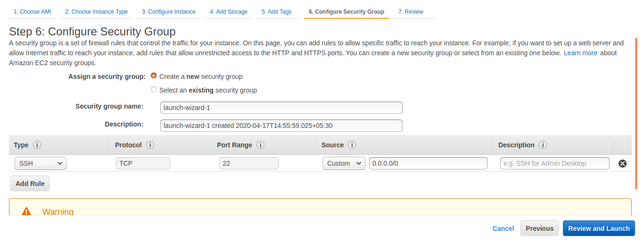The width and height of the screenshot is (644, 245).
Task: Click the orange Warning triangle icon
Action: (x=26, y=211)
